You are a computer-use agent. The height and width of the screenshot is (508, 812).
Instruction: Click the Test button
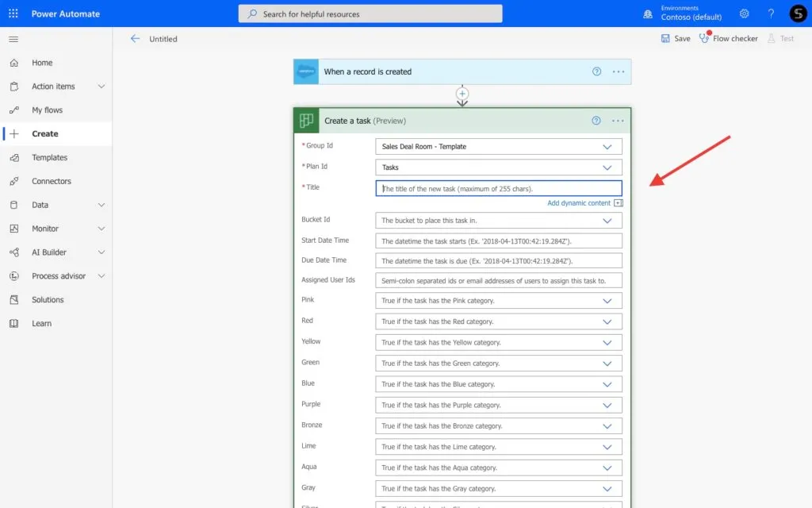[780, 38]
